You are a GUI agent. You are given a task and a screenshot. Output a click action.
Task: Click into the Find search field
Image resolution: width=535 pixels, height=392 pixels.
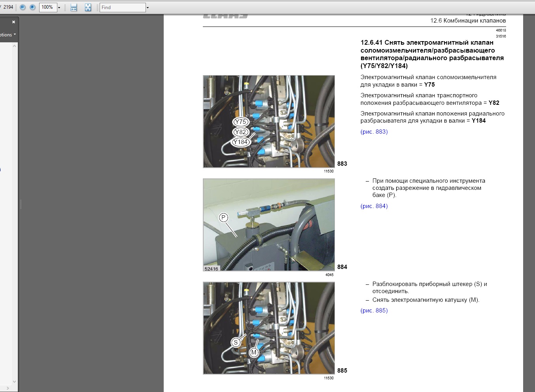click(x=123, y=8)
